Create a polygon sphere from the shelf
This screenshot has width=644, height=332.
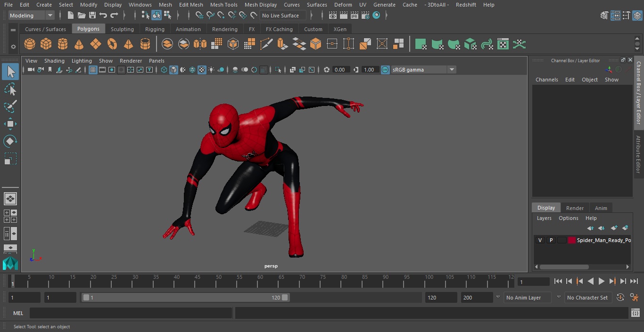click(30, 44)
